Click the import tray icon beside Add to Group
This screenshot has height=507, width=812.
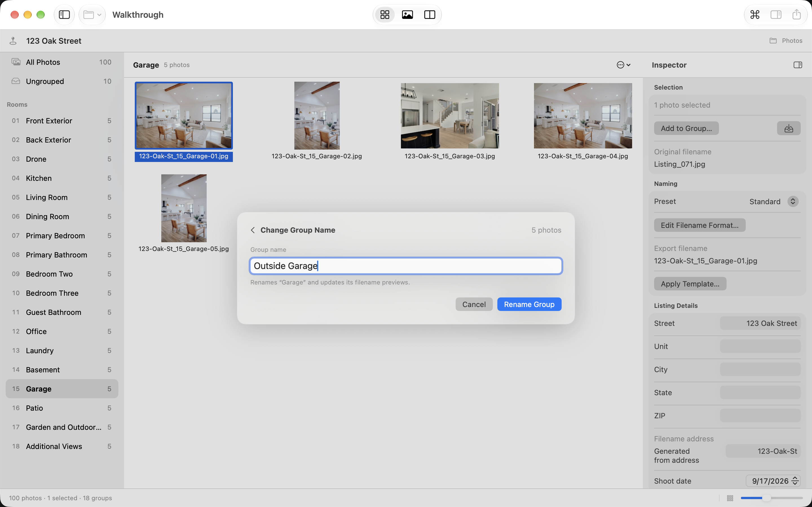(789, 128)
